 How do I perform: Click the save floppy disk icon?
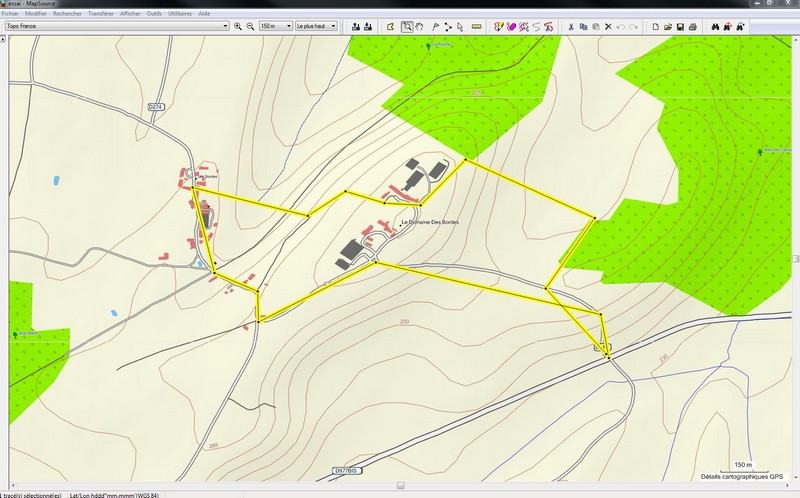coord(680,26)
